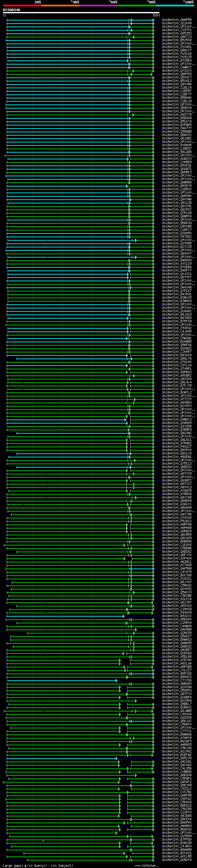The width and height of the screenshot is (197, 868).
Task: Click hit label UniRef100_Q58DW5
Action: coord(177,132)
